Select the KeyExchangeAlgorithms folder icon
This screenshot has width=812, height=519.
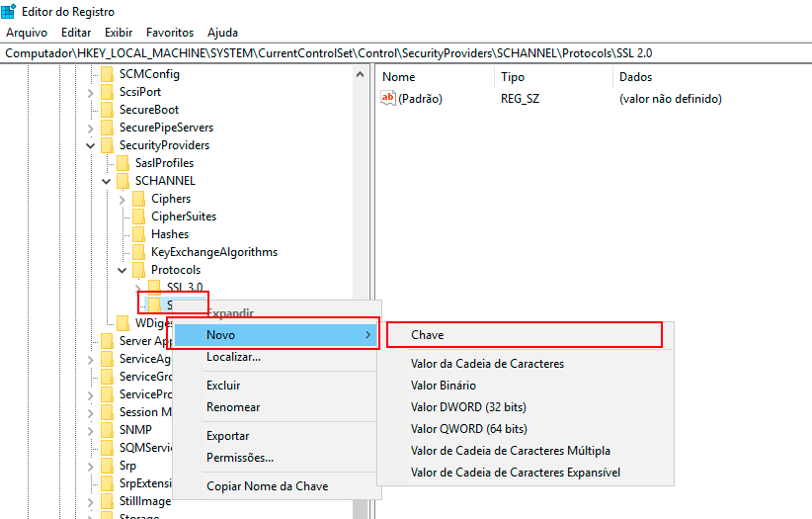[x=138, y=252]
